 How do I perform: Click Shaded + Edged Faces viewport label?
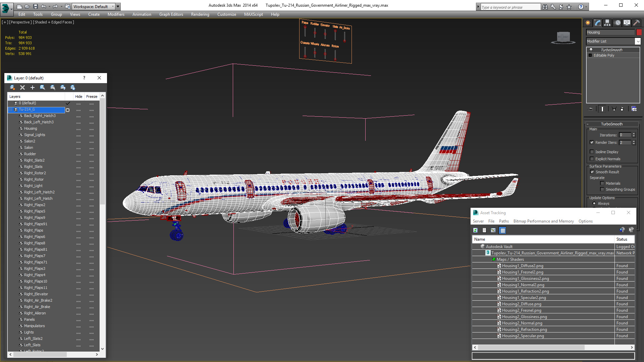(x=53, y=22)
